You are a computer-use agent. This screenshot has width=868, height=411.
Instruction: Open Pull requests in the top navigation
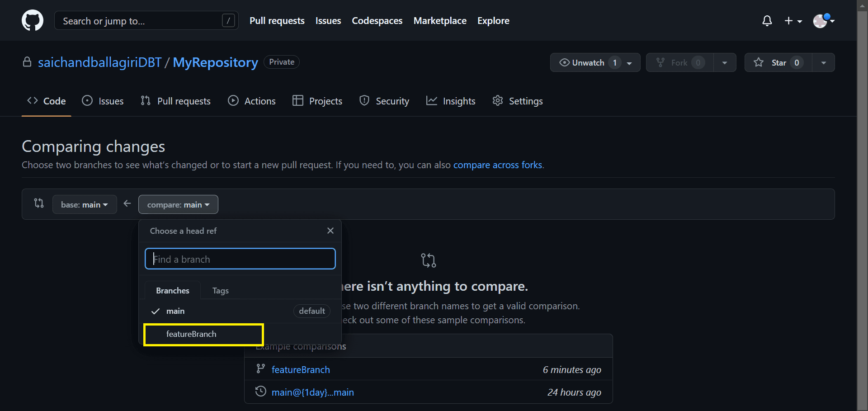(x=277, y=21)
